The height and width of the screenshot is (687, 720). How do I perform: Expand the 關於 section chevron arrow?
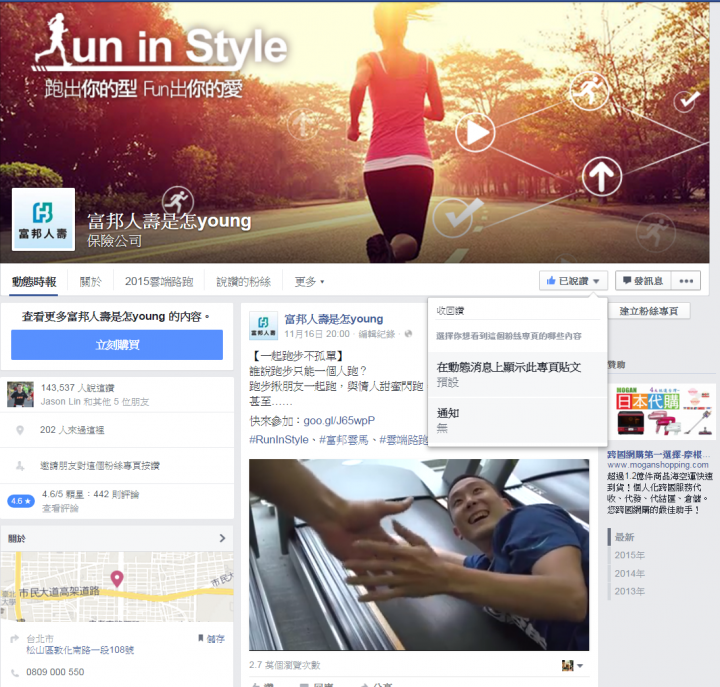pos(222,538)
